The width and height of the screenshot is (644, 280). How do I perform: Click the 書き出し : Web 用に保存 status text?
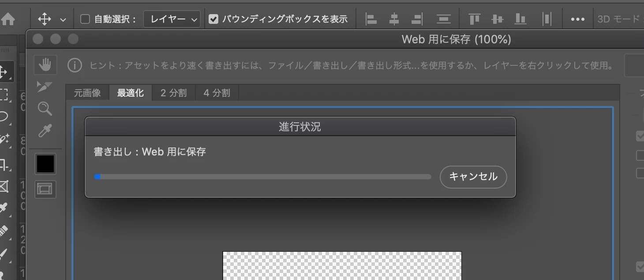tap(150, 152)
